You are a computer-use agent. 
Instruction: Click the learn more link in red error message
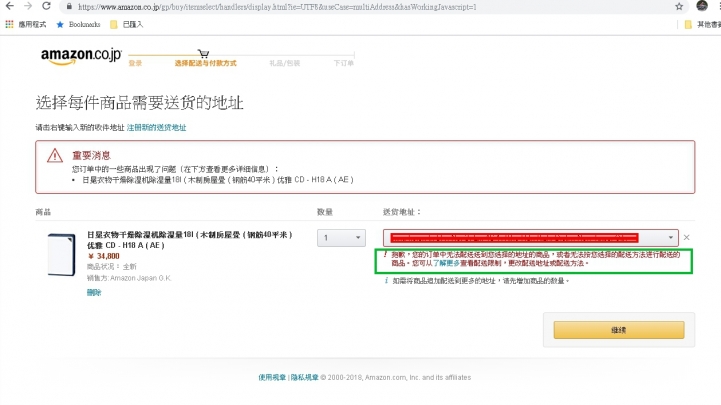[x=446, y=263]
